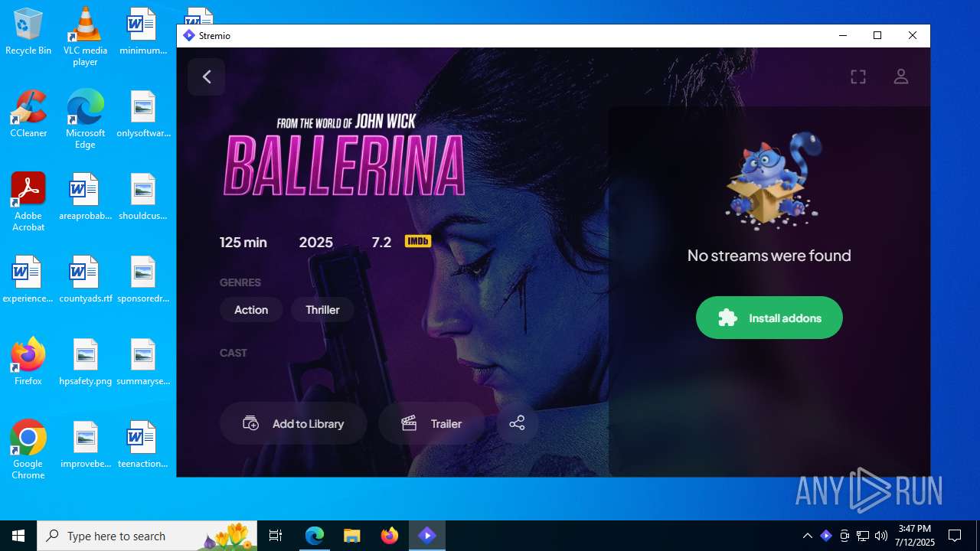Select the minimum... Word document icon

(x=143, y=31)
